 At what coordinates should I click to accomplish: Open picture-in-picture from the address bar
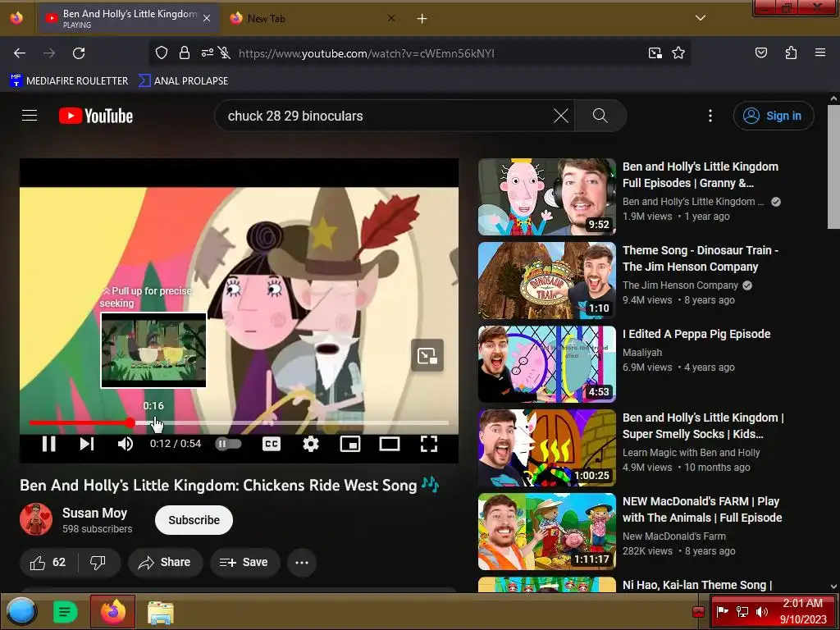pyautogui.click(x=655, y=52)
